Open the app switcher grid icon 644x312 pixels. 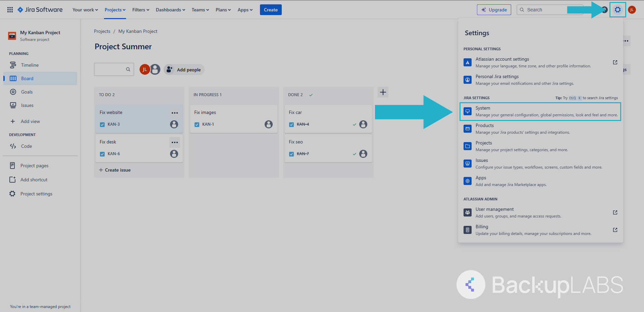coord(10,10)
